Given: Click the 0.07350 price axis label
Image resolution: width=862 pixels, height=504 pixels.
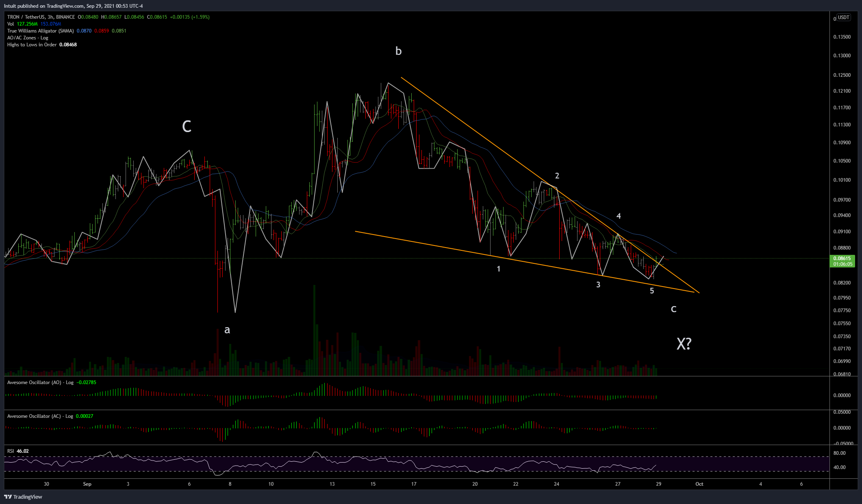Looking at the screenshot, I should [842, 337].
